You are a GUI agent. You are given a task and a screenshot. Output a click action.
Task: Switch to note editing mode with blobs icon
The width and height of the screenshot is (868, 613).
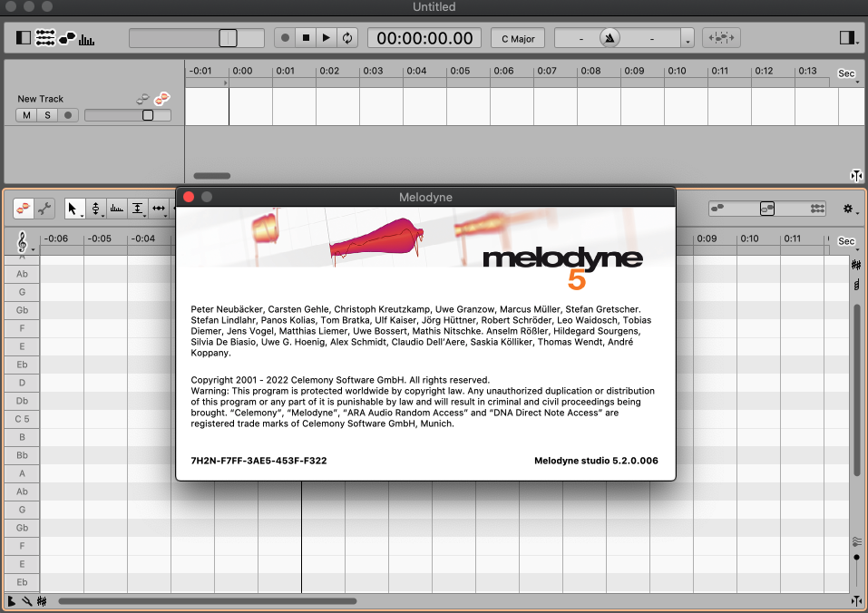click(24, 209)
